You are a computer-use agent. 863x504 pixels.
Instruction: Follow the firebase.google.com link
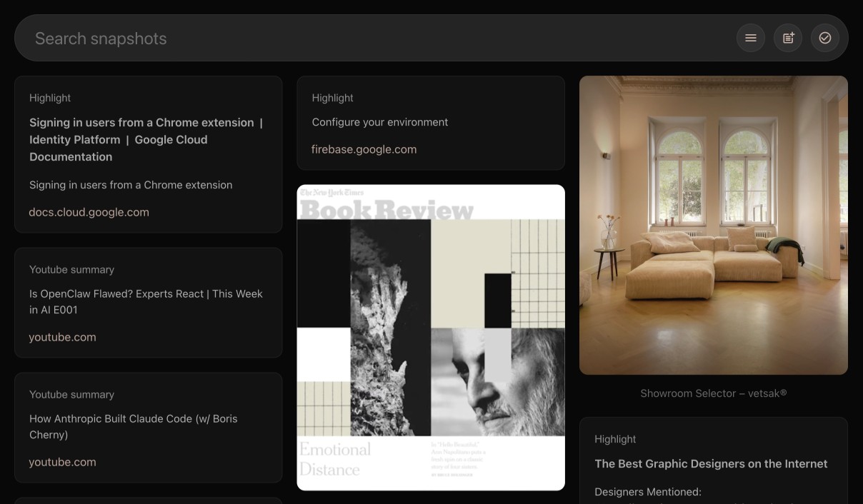(x=364, y=149)
